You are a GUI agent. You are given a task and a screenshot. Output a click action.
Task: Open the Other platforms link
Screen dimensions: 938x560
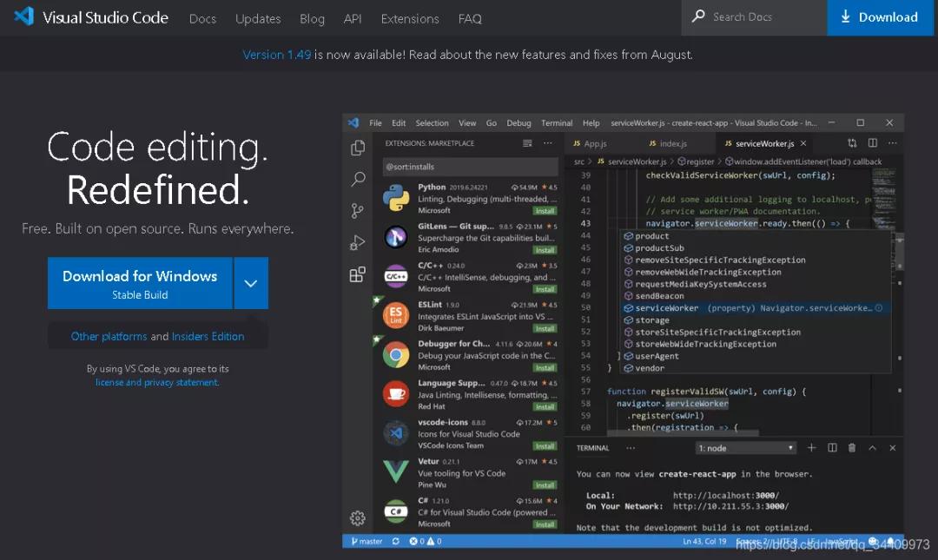coord(109,336)
